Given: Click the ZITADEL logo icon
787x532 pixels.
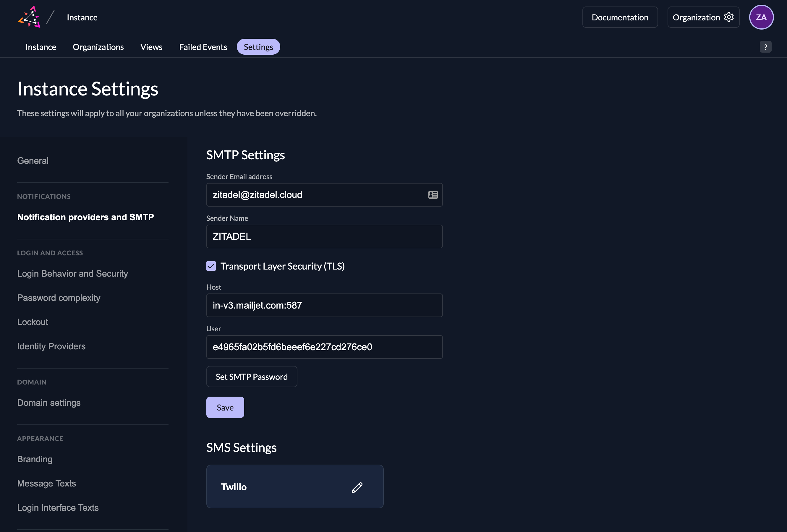Looking at the screenshot, I should point(30,17).
